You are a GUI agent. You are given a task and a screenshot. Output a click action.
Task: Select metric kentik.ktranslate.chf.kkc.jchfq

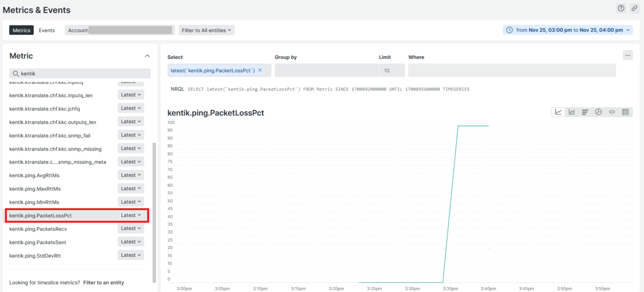click(45, 109)
